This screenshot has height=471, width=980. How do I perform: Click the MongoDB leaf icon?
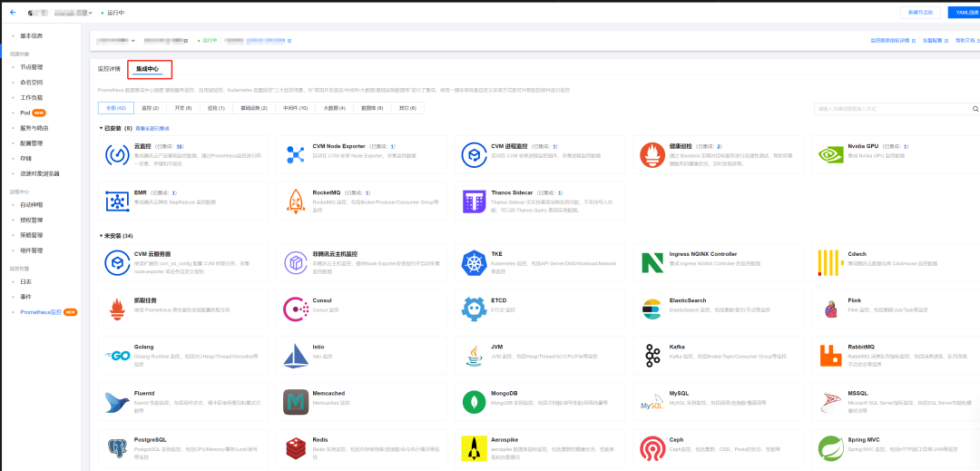click(x=475, y=402)
